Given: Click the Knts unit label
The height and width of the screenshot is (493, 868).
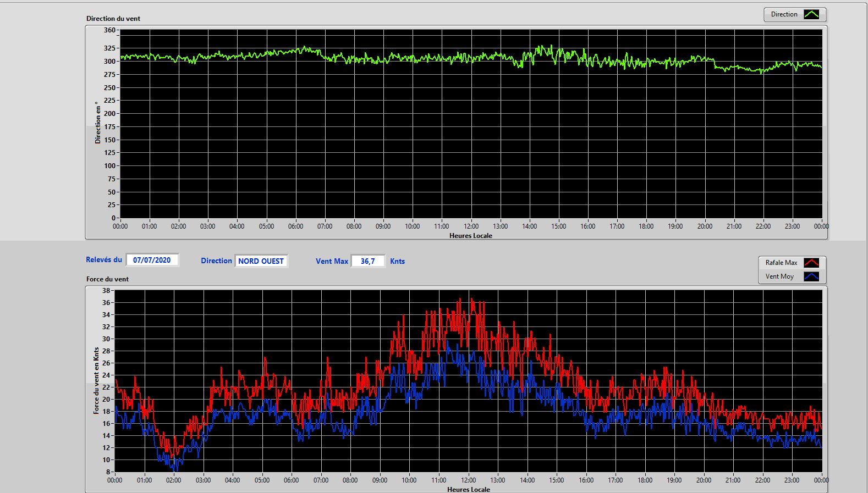Looking at the screenshot, I should tap(397, 261).
